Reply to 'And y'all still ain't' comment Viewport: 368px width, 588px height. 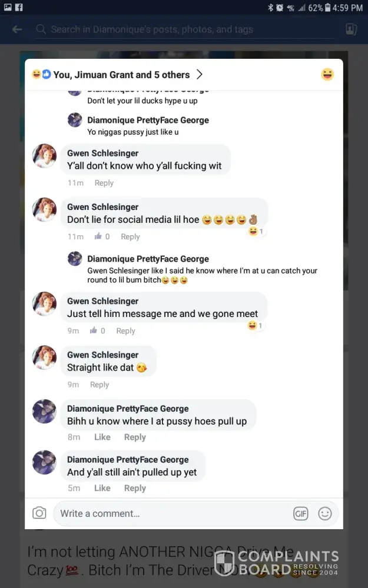(x=135, y=488)
